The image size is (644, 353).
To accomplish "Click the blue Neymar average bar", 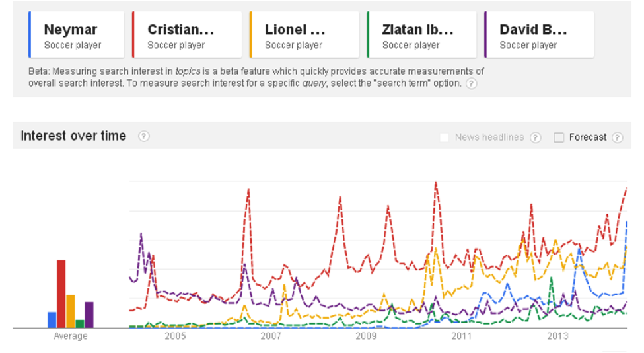I will [x=52, y=320].
